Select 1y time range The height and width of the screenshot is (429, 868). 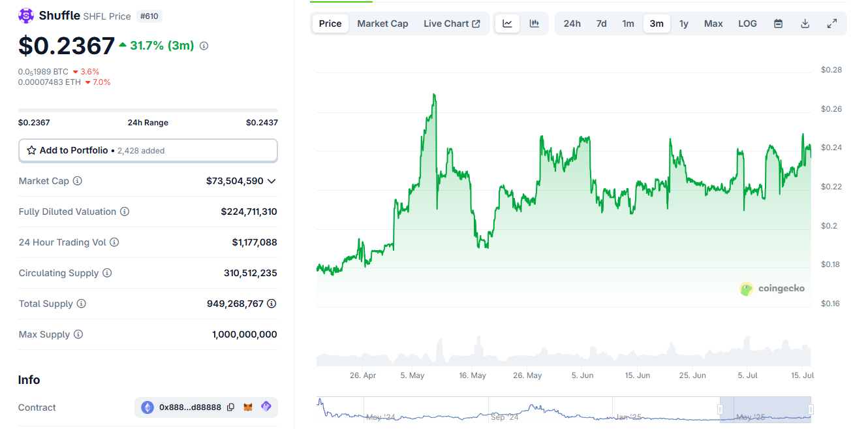pos(683,24)
